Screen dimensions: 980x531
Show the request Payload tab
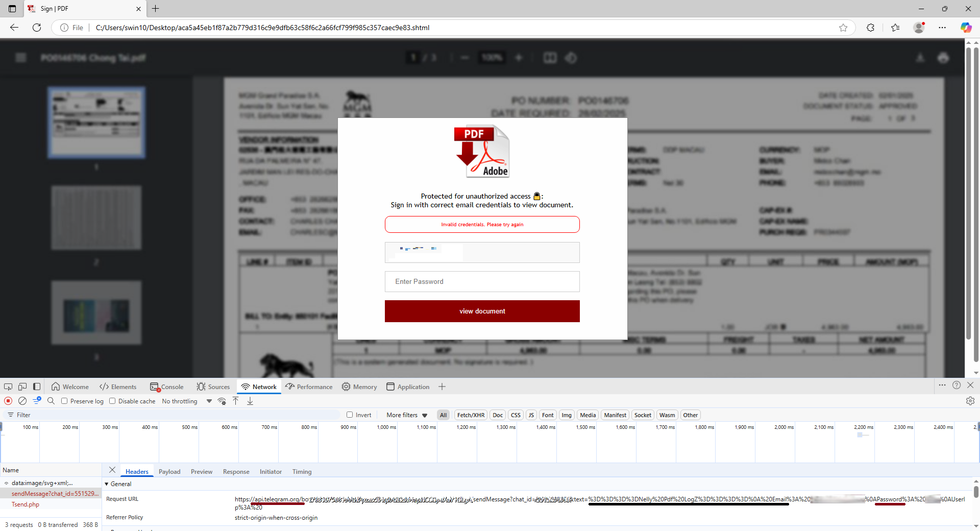click(169, 471)
